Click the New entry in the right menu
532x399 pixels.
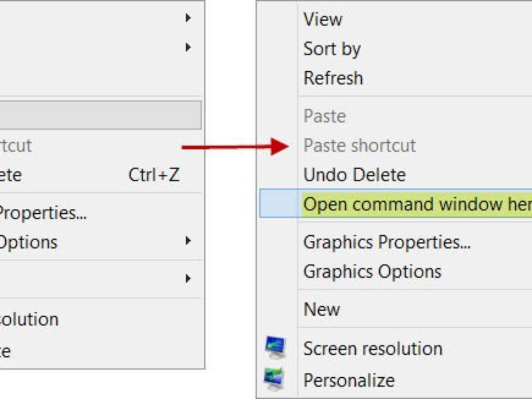point(322,309)
